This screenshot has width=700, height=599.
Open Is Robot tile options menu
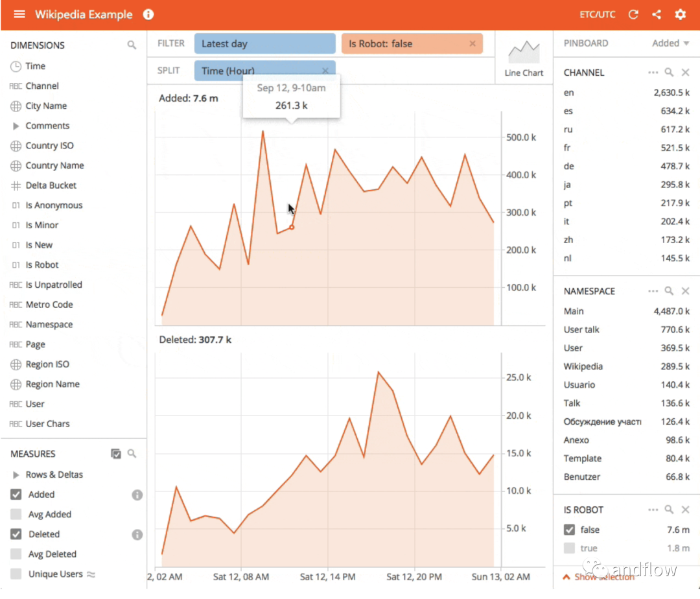[653, 510]
